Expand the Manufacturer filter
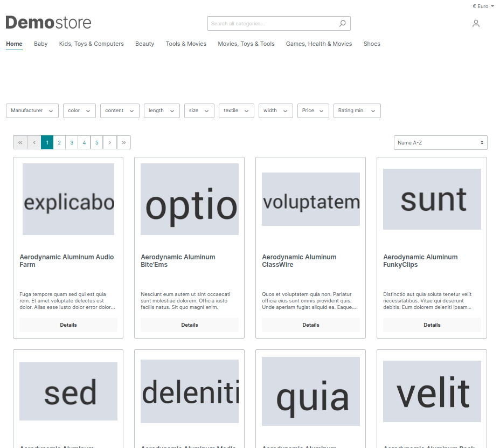Image resolution: width=500 pixels, height=448 pixels. tap(32, 111)
